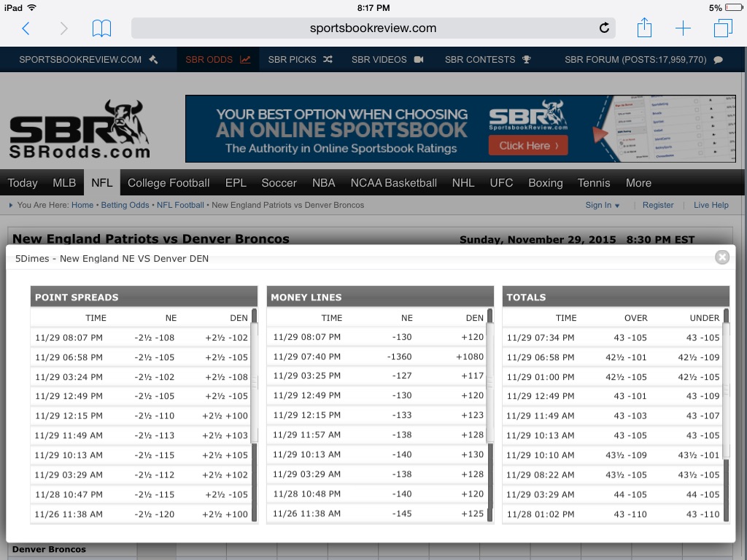Select totals row 11/28 01:02 PM
The height and width of the screenshot is (560, 747).
tap(613, 514)
